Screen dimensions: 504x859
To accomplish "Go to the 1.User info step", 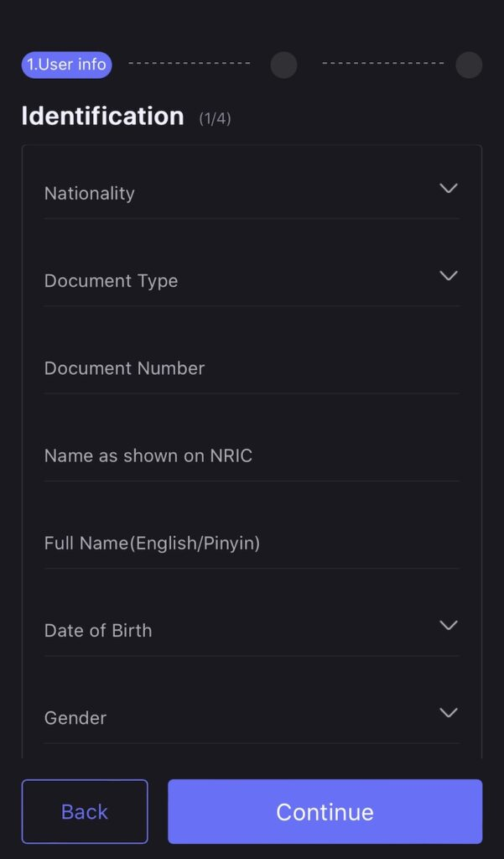I will click(x=66, y=65).
